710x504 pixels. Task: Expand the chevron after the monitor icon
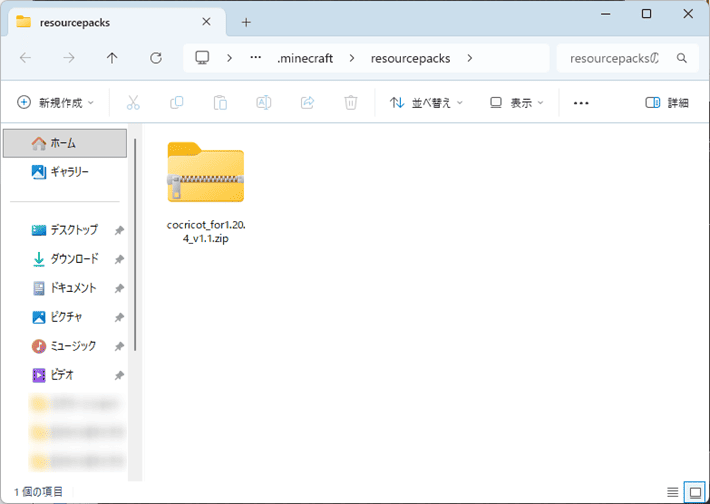(x=230, y=58)
